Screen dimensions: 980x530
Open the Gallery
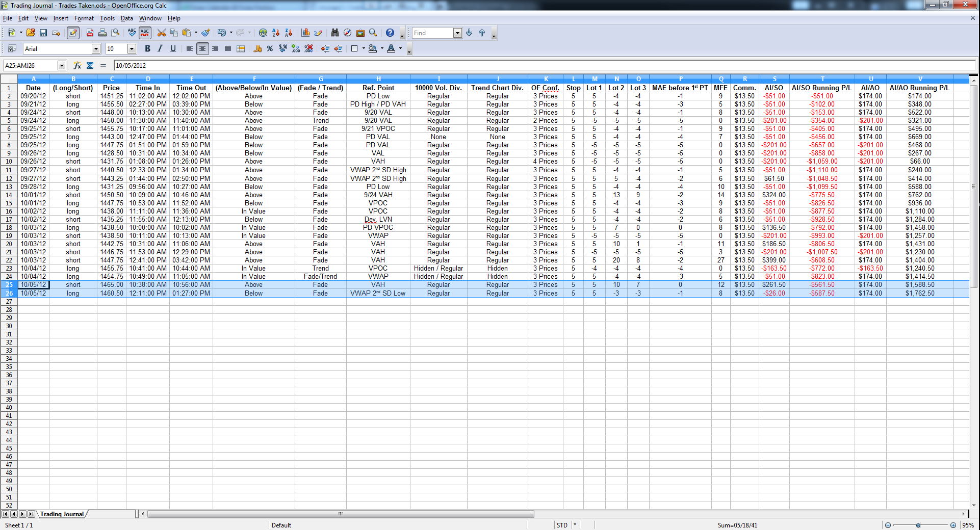click(x=360, y=33)
